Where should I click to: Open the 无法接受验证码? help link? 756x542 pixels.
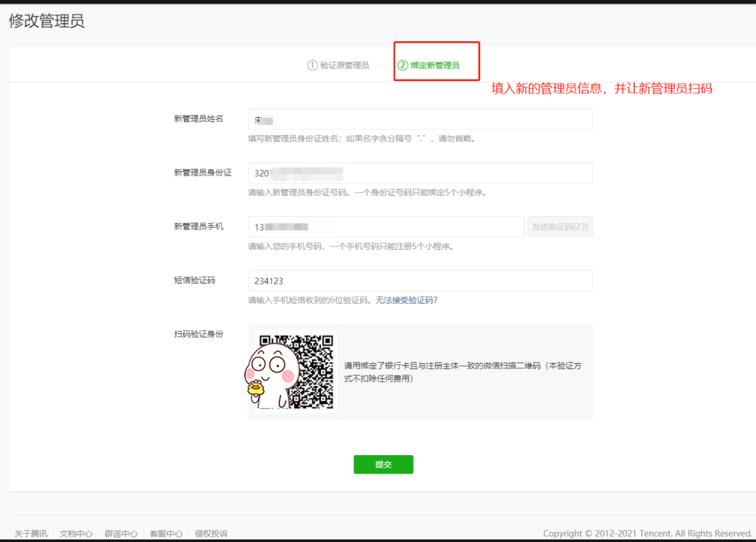[407, 300]
